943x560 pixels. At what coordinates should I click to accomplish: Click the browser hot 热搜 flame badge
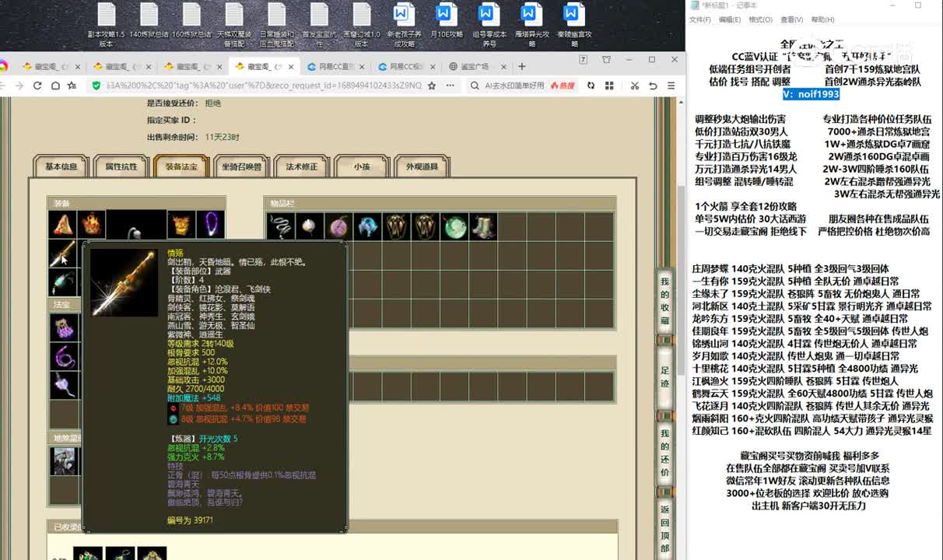click(x=563, y=86)
